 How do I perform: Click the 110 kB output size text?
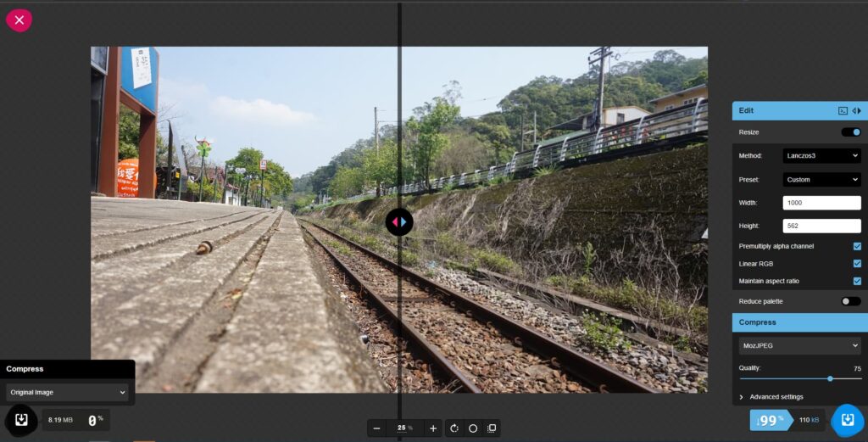tap(809, 421)
